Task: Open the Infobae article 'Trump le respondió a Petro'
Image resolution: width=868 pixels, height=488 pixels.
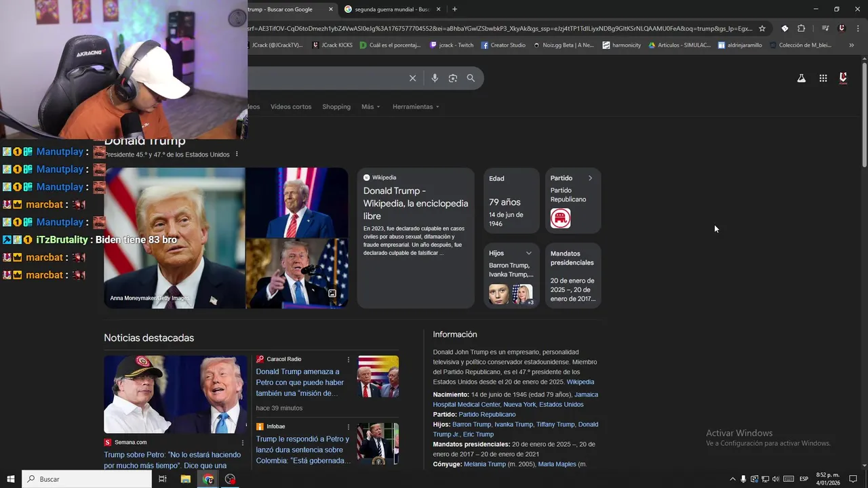Action: 302,449
